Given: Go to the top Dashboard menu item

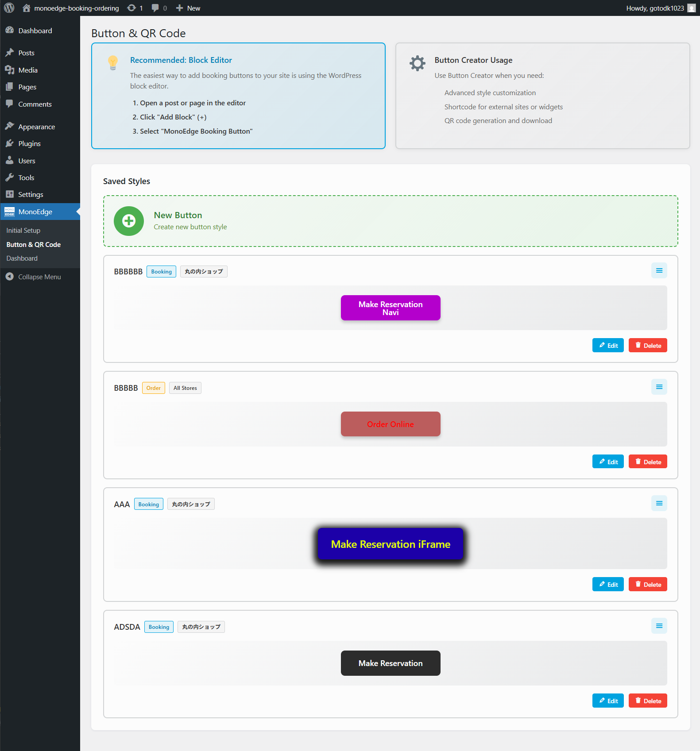Looking at the screenshot, I should [40, 31].
